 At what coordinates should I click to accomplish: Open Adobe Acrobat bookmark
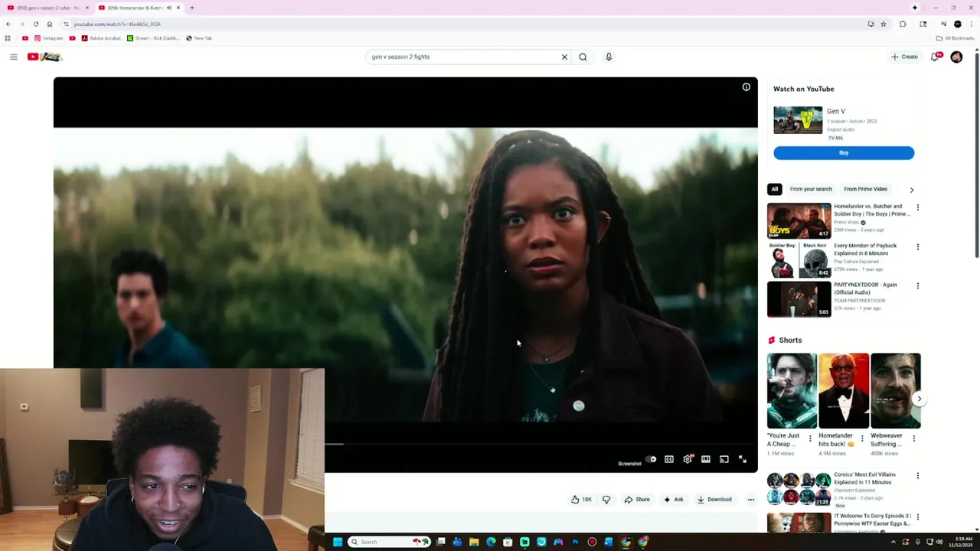click(101, 38)
